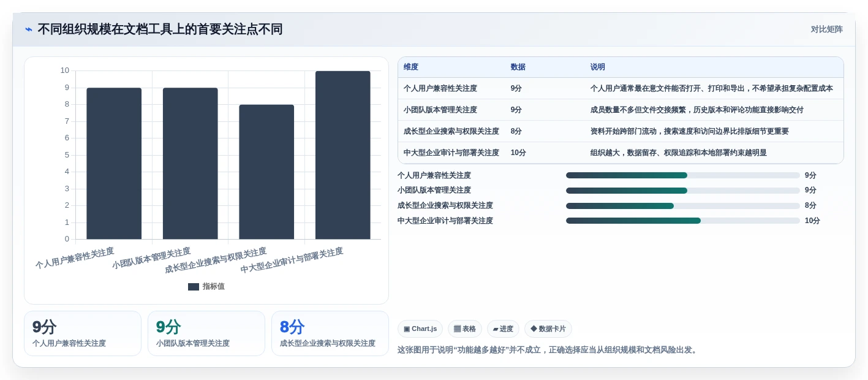Click the title 不同组织规模在文档工具上的首要关注点不同
The image size is (868, 380).
(160, 29)
